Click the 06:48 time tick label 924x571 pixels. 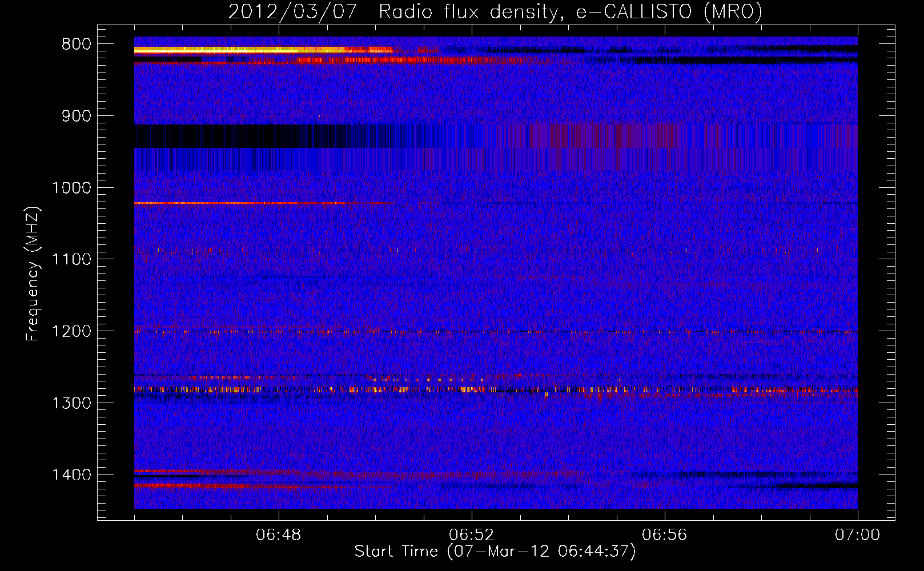279,535
